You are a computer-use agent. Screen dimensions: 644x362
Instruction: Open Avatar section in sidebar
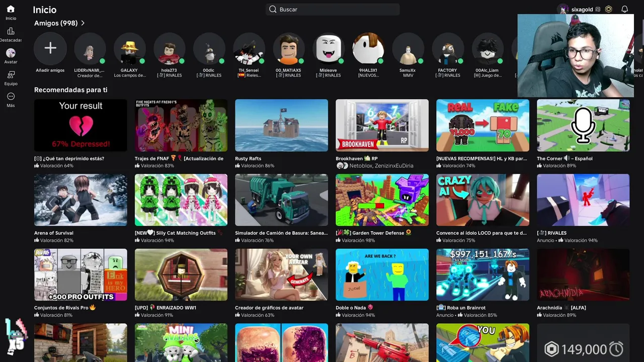click(x=11, y=53)
